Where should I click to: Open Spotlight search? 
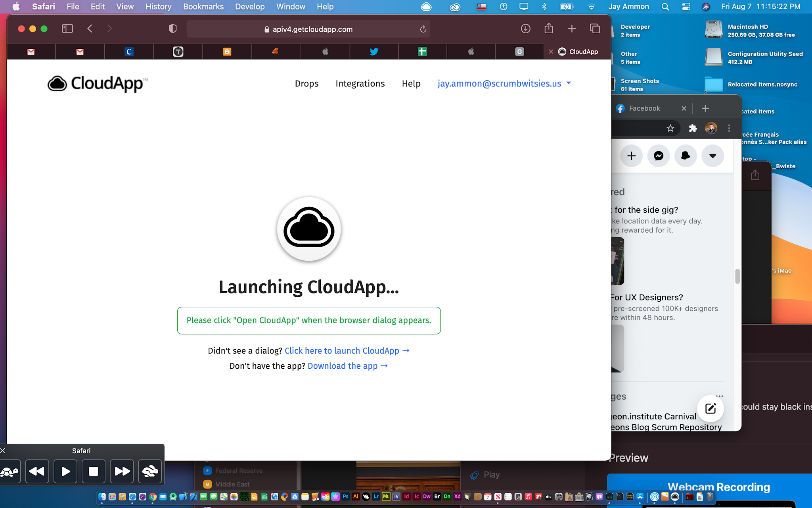click(x=665, y=7)
